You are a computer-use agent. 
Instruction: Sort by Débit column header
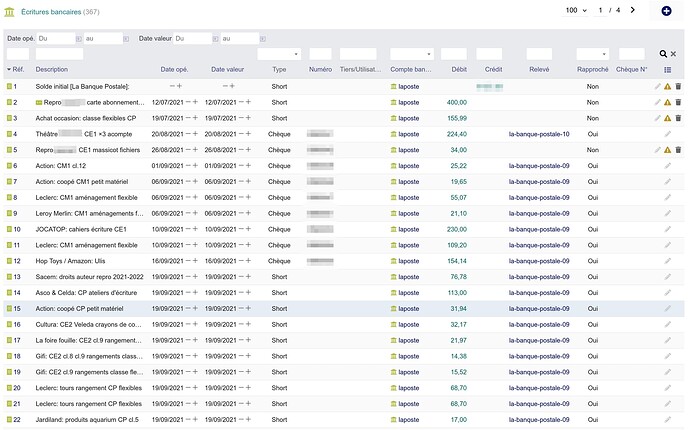pos(459,70)
